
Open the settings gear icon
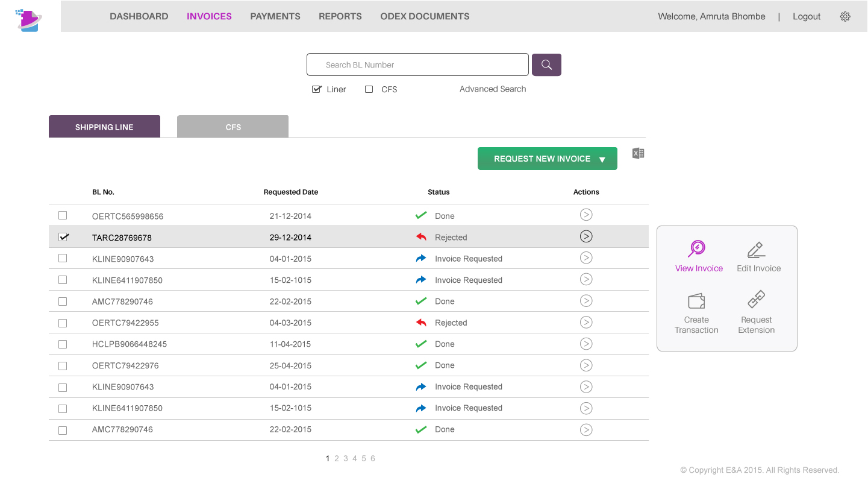[845, 17]
